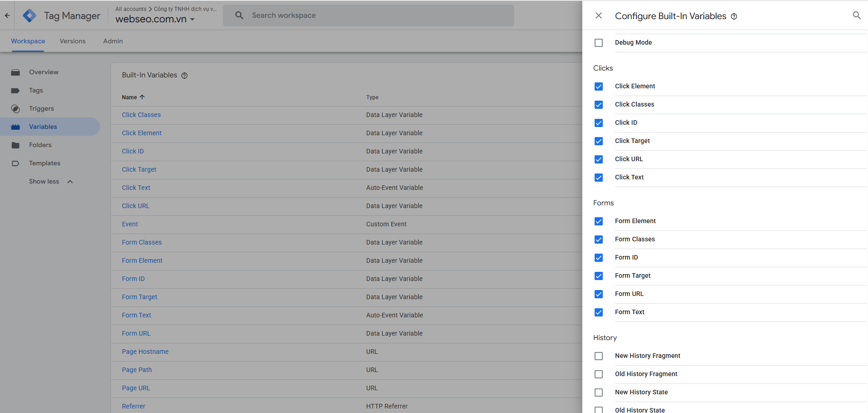The width and height of the screenshot is (868, 413).
Task: Click the search icon in the configure panel
Action: point(857,15)
